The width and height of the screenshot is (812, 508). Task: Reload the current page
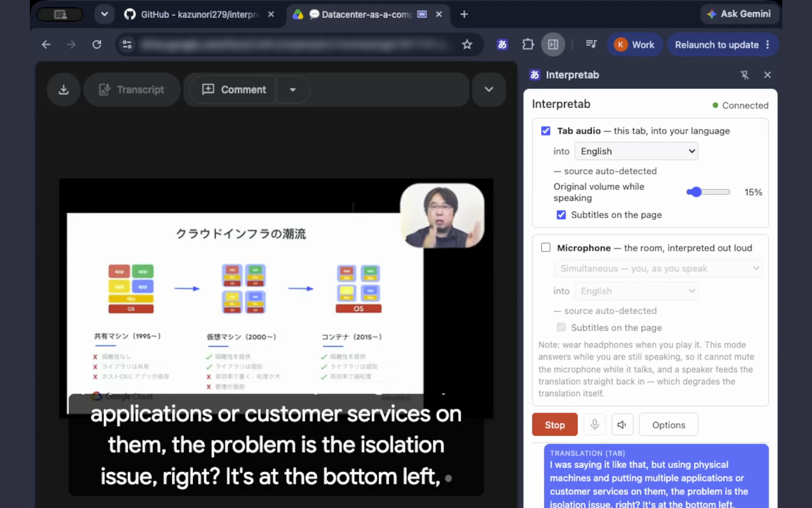click(96, 44)
